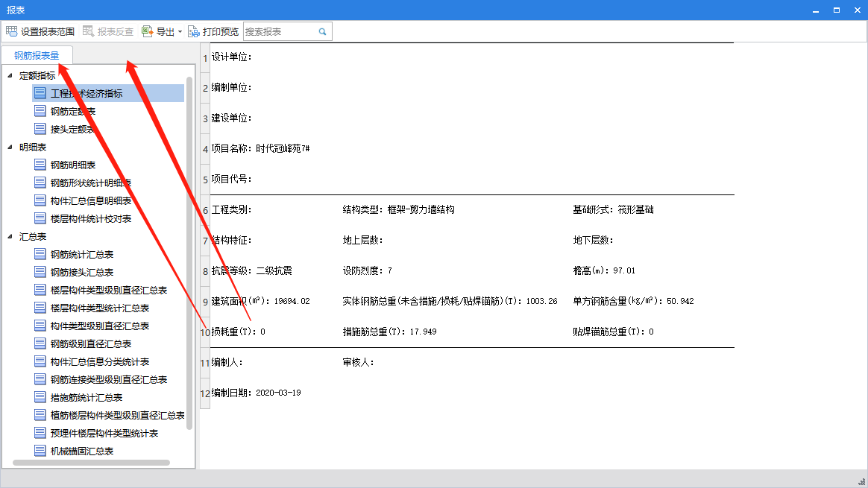Click icon of 钢筋明细表 report
The image size is (868, 488).
(x=40, y=165)
